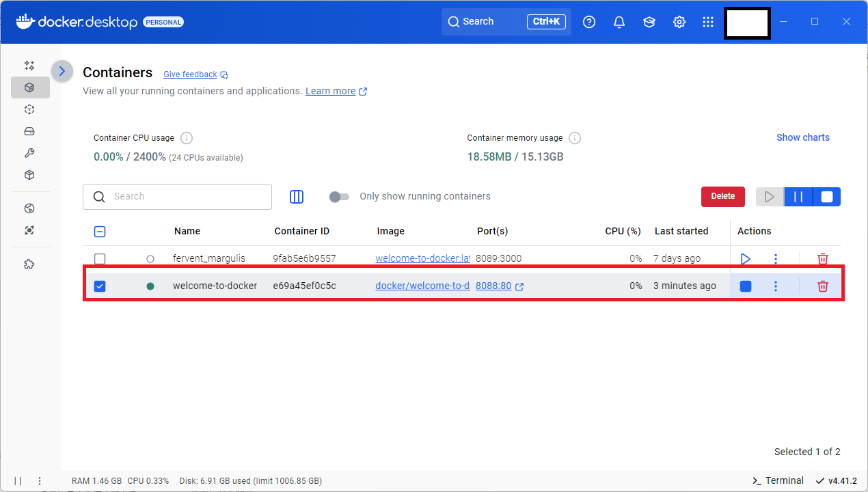Open the Images section
This screenshot has width=868, height=492.
29,109
